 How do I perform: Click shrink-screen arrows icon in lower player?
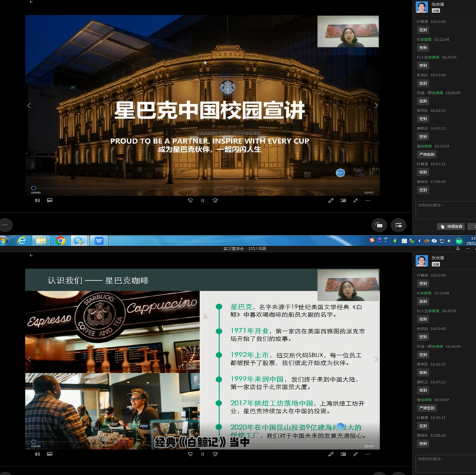[356, 454]
